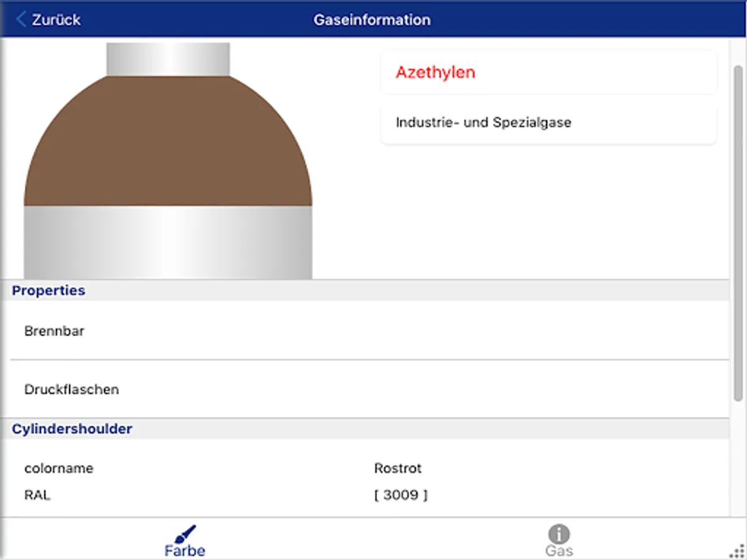Select Industrie- und Spezialgase category card
The width and height of the screenshot is (747, 560).
[548, 123]
